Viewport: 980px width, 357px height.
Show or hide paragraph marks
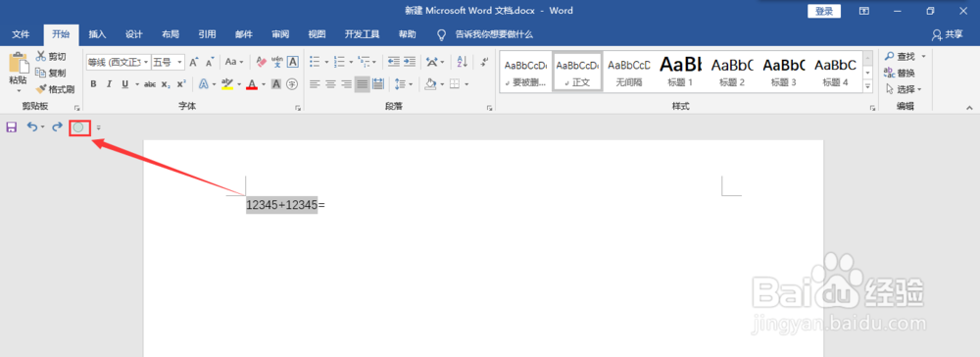(x=484, y=62)
